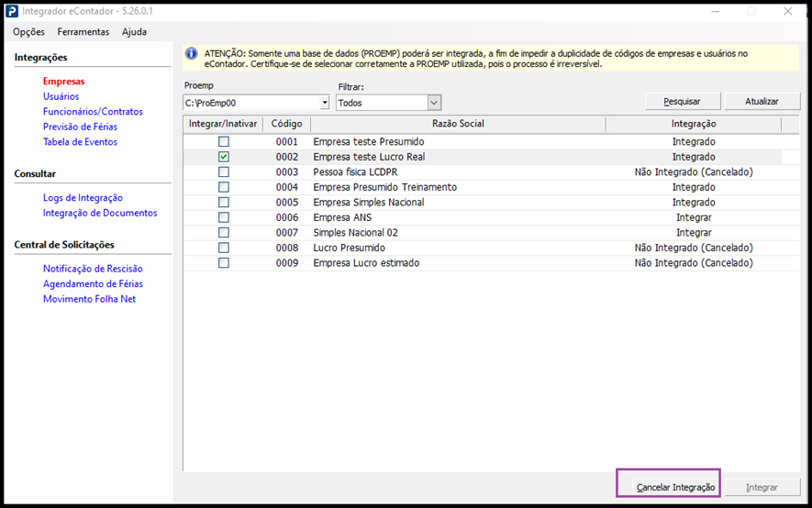Screen dimensions: 812x508
Task: Click the blue info icon in warning banner
Action: click(191, 54)
